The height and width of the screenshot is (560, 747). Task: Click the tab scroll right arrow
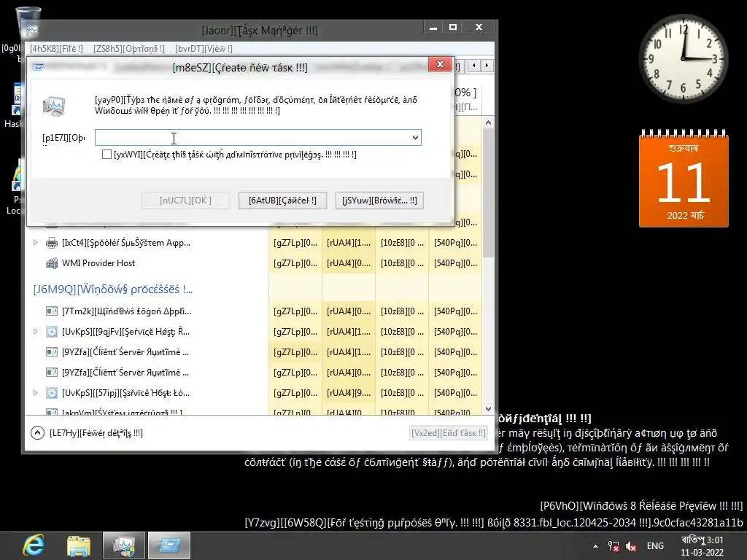(487, 66)
